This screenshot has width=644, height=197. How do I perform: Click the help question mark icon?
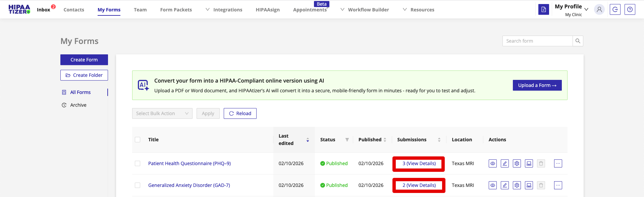630,9
